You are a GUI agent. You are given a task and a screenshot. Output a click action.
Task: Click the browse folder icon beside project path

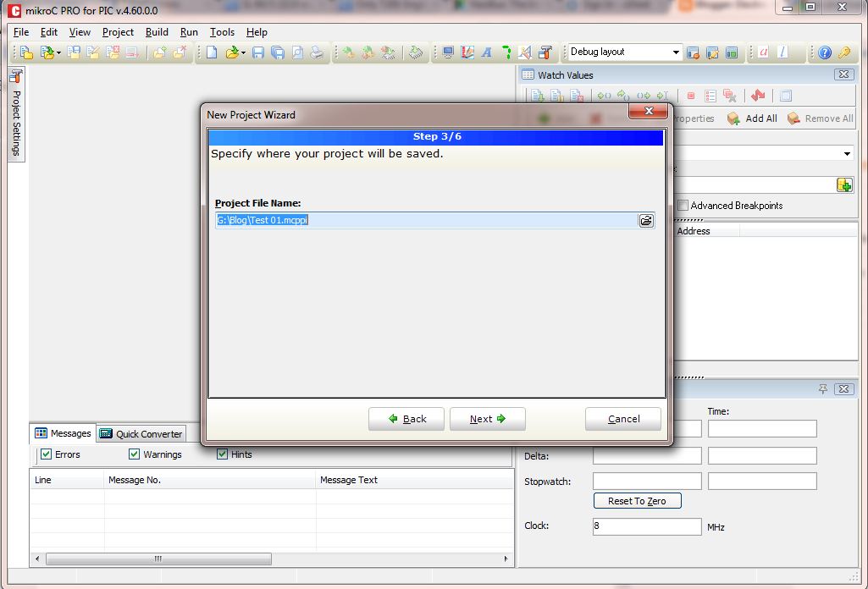646,221
